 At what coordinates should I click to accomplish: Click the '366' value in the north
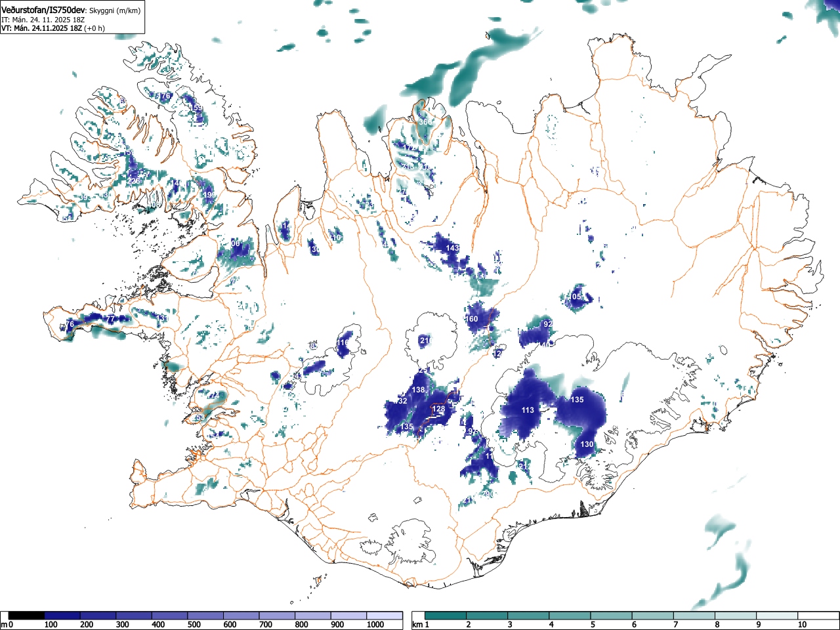pyautogui.click(x=425, y=122)
